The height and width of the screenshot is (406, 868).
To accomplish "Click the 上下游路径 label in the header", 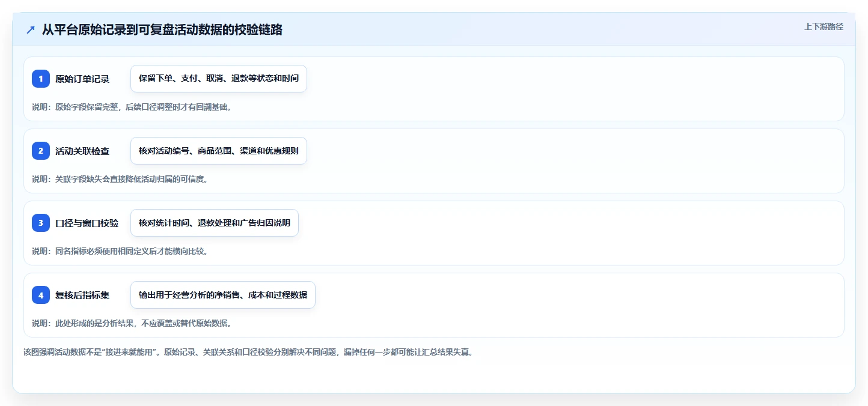I will point(824,26).
